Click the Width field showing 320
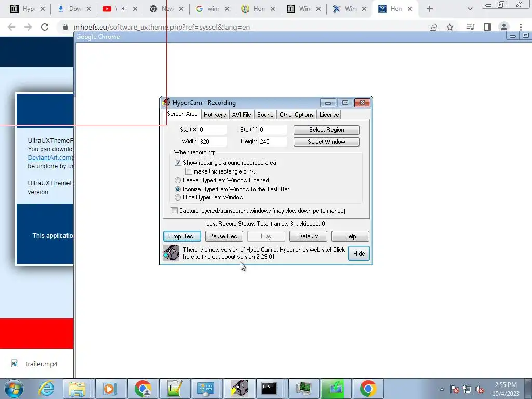Image resolution: width=532 pixels, height=399 pixels. 212,141
